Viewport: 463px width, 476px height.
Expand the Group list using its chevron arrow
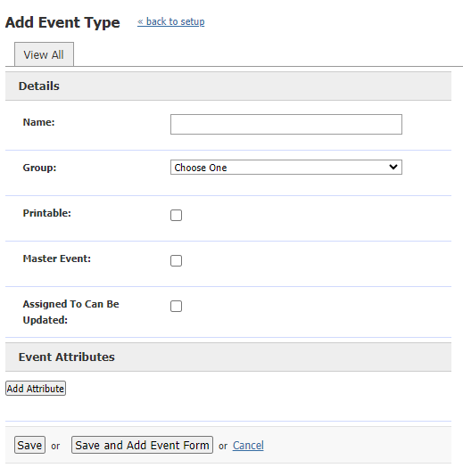tap(393, 167)
